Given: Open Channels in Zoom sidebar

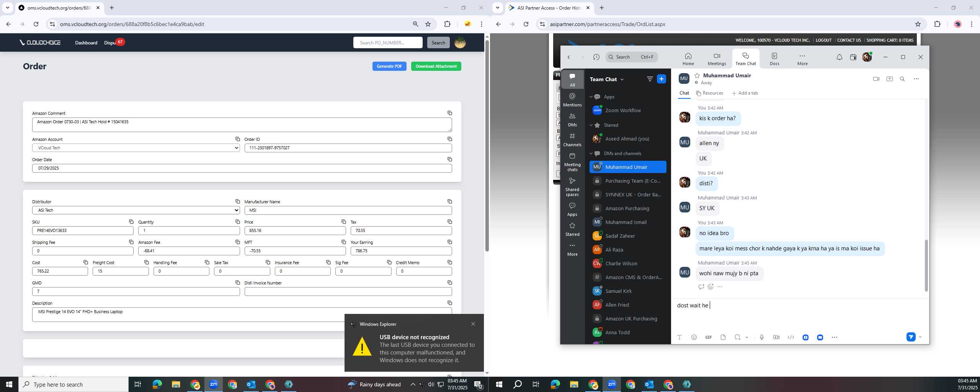Looking at the screenshot, I should 572,140.
